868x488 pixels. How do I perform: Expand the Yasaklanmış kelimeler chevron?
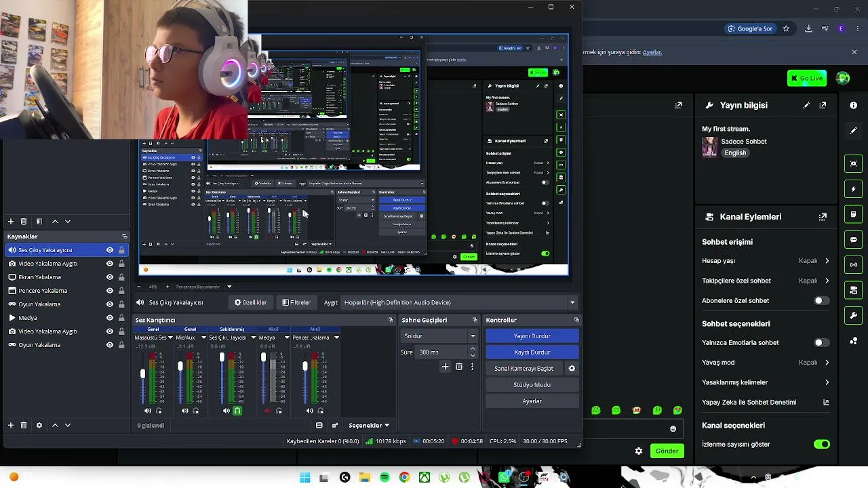(x=827, y=382)
